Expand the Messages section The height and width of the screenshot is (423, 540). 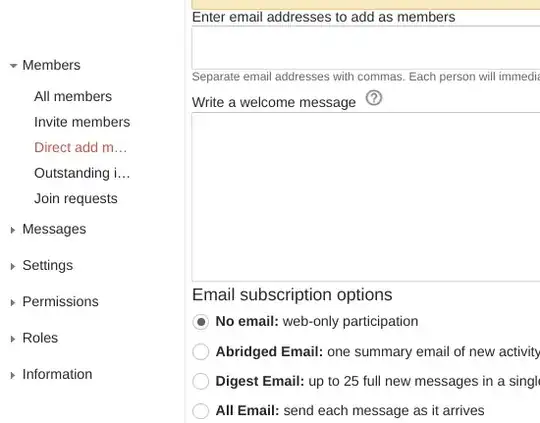[13, 230]
